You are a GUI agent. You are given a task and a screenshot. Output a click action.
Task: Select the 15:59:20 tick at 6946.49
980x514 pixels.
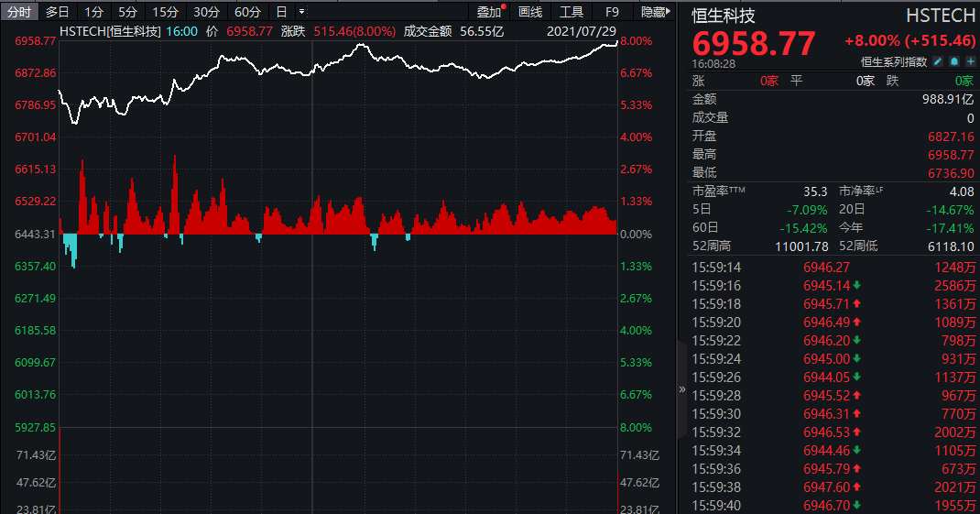click(833, 322)
